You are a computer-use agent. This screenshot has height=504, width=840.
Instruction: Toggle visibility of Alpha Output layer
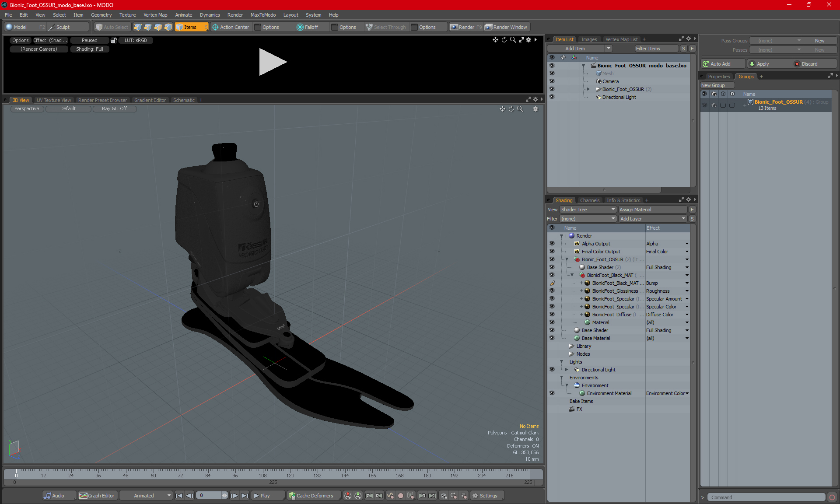click(552, 244)
